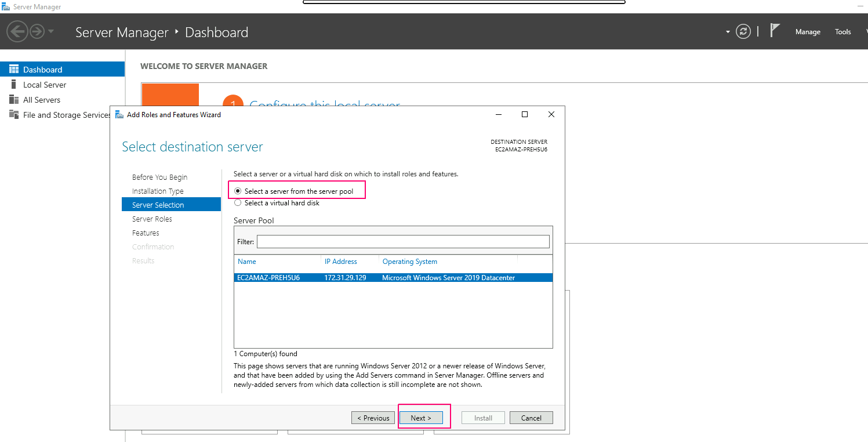Go to Installation Type step

click(x=158, y=191)
